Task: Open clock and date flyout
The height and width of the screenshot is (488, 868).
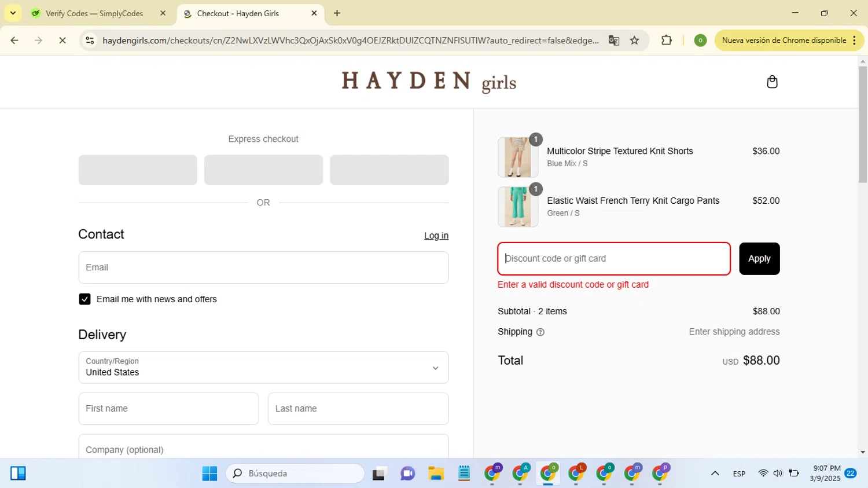Action: click(826, 474)
